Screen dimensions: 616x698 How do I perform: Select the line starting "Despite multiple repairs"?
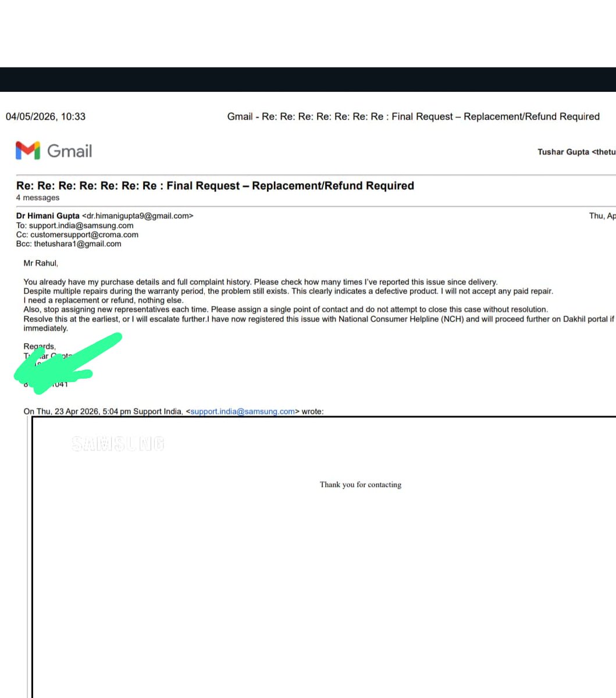(289, 291)
